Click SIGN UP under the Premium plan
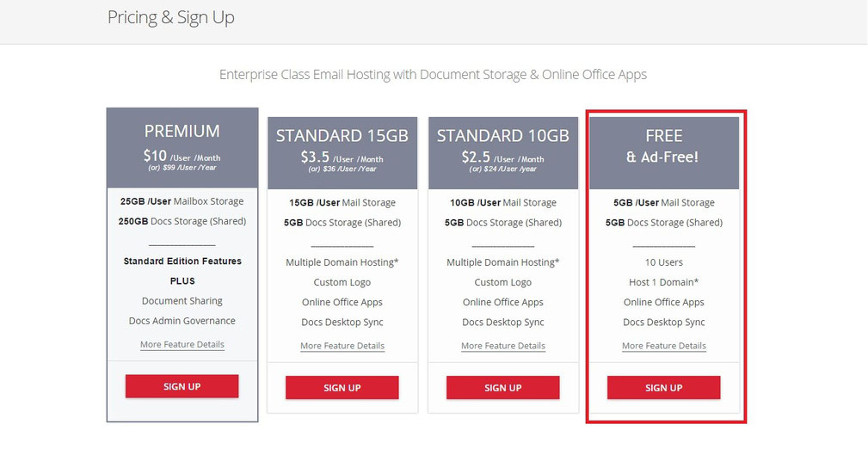Screen dimensions: 868x449 coord(182,386)
